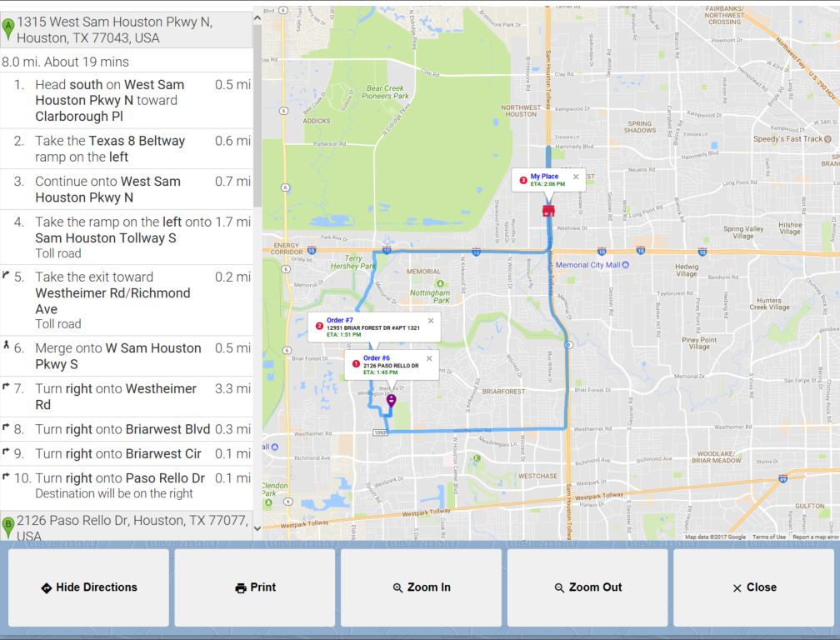Image resolution: width=840 pixels, height=640 pixels.
Task: Close the Order #6 info popup
Action: 429,359
